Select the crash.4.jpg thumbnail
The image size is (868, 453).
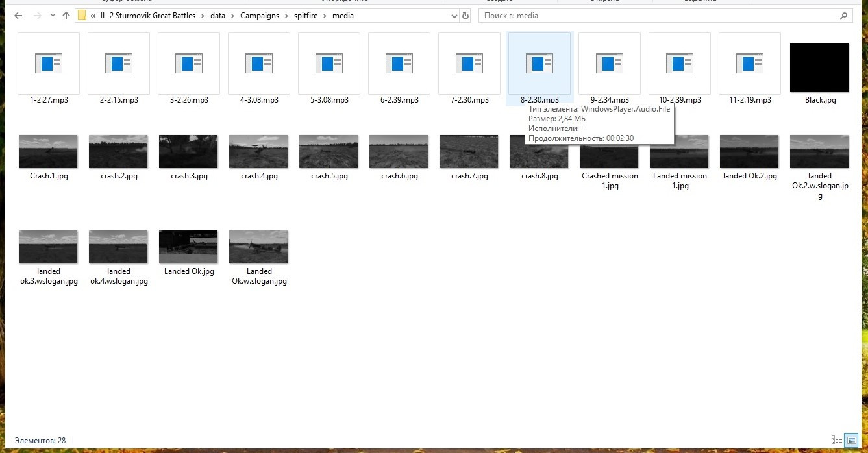click(x=258, y=151)
